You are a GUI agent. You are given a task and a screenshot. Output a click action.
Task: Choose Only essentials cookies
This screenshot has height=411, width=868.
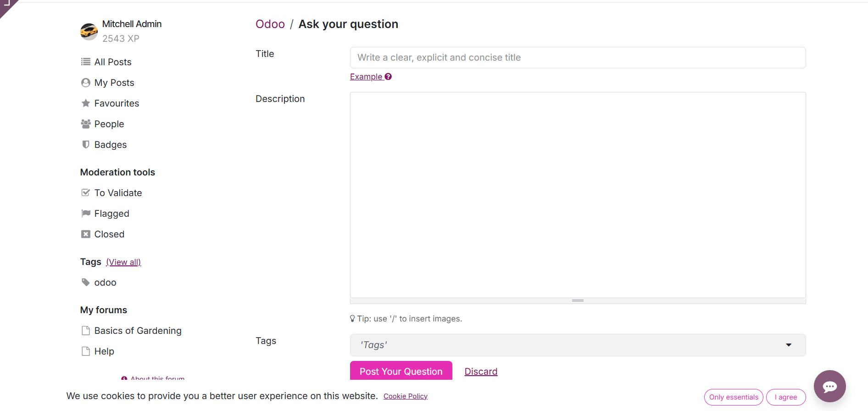click(x=733, y=397)
